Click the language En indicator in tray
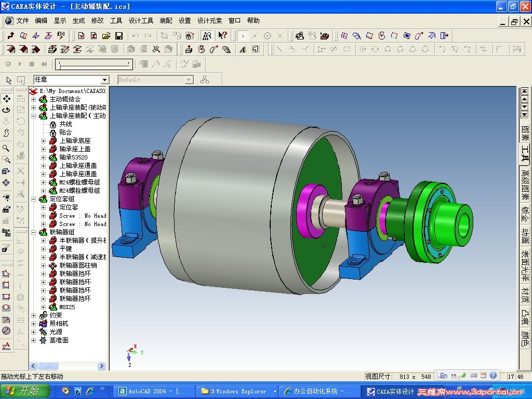The height and width of the screenshot is (399, 532). [x=444, y=376]
